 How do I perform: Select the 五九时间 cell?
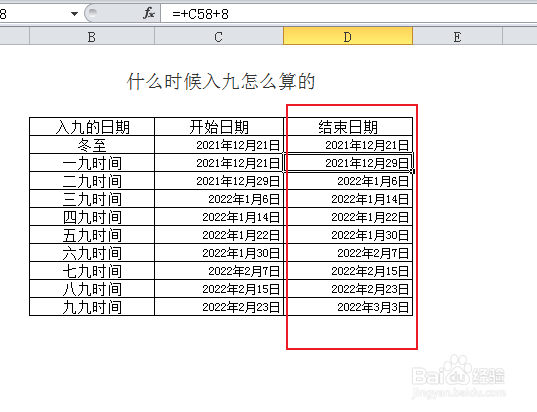pyautogui.click(x=92, y=235)
